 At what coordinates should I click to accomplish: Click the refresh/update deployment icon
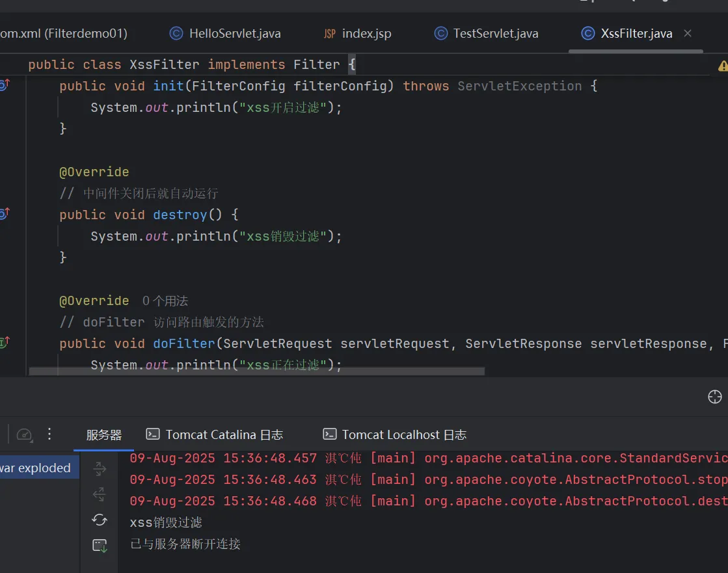[100, 520]
